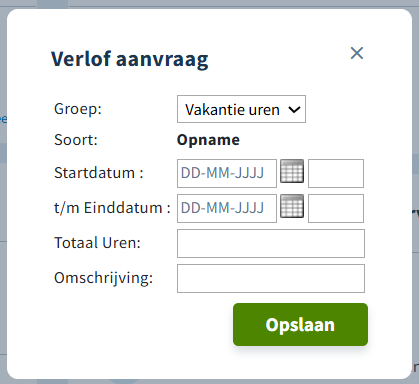
Task: Save the request with Opslaan button
Action: (300, 324)
